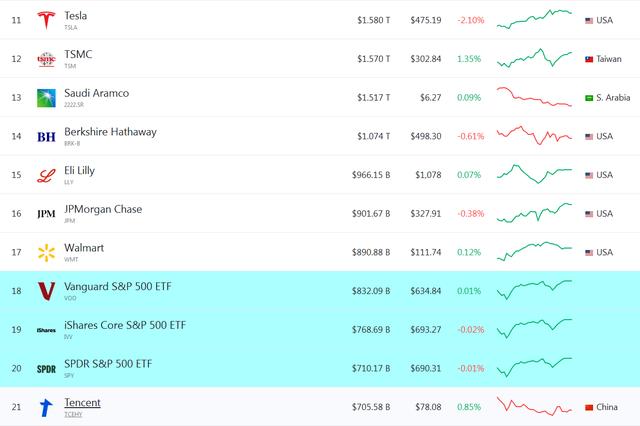The width and height of the screenshot is (640, 426).
Task: Open the Tesla company name link
Action: tap(75, 16)
